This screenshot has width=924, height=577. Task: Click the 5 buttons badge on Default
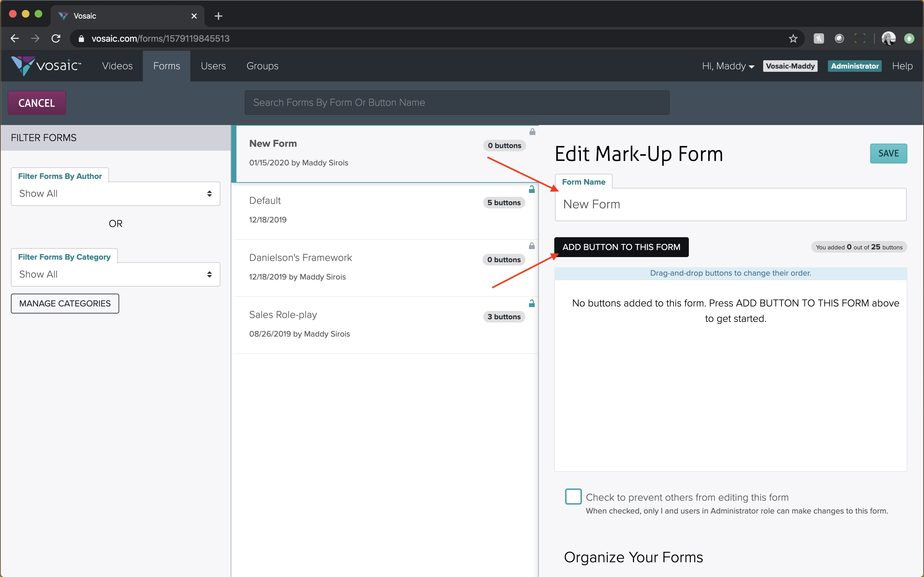(504, 203)
